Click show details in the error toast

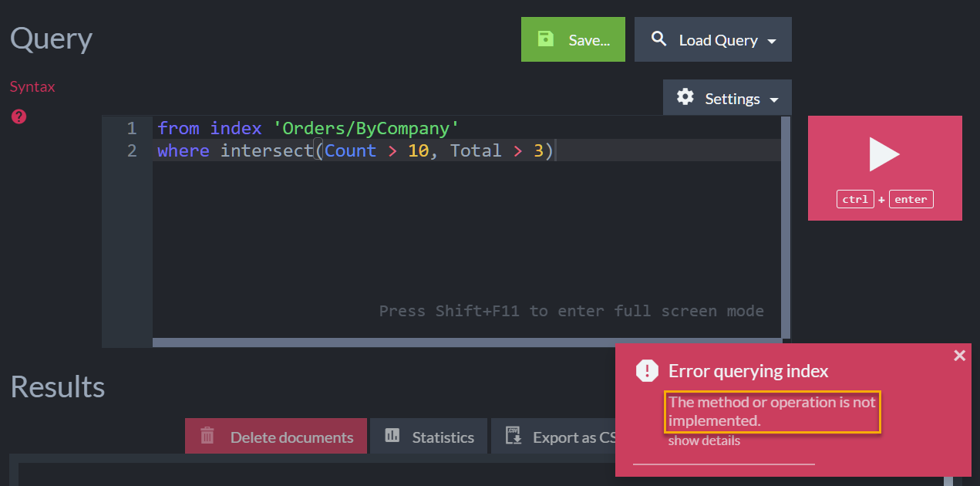tap(704, 440)
